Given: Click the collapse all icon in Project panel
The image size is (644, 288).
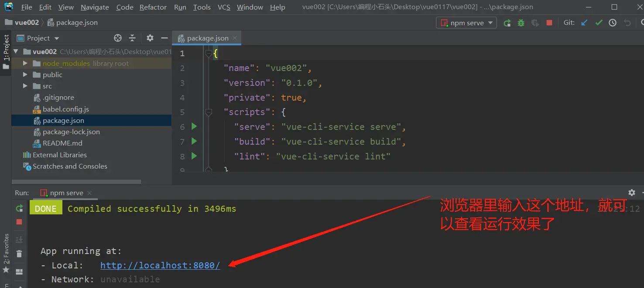Looking at the screenshot, I should click(132, 38).
